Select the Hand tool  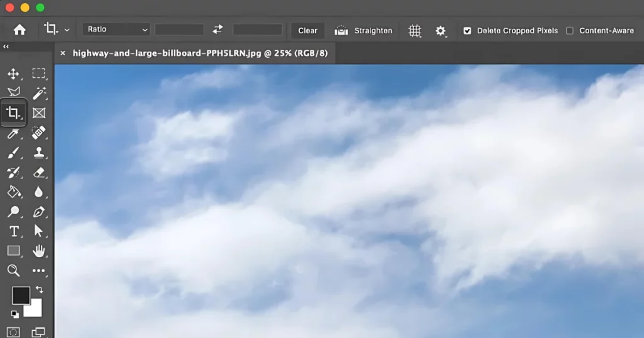(38, 251)
